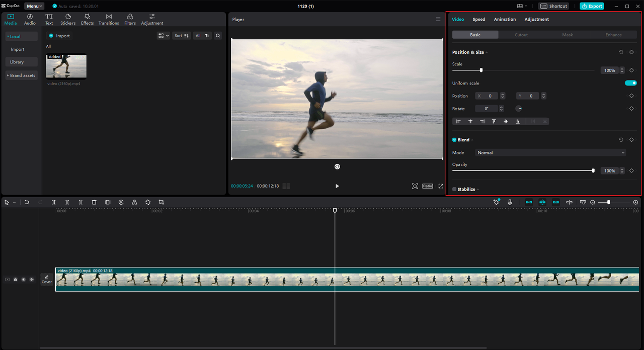The height and width of the screenshot is (350, 644).
Task: Switch to the Speed tab
Action: click(x=479, y=19)
